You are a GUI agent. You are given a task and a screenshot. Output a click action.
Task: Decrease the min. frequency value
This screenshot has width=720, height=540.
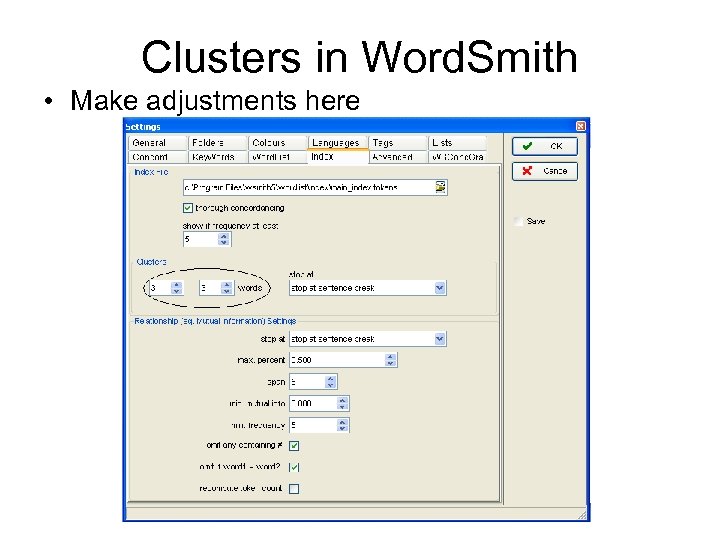pyautogui.click(x=342, y=428)
